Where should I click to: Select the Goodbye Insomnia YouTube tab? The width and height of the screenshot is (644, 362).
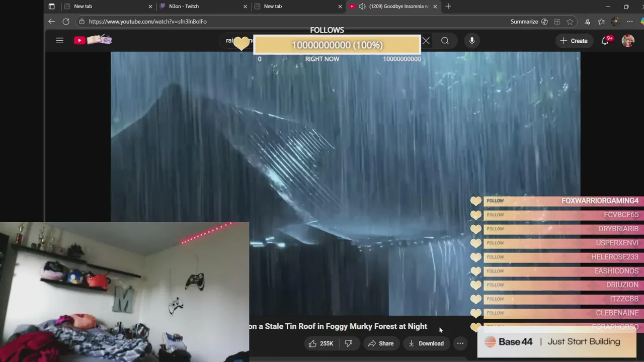pos(392,7)
